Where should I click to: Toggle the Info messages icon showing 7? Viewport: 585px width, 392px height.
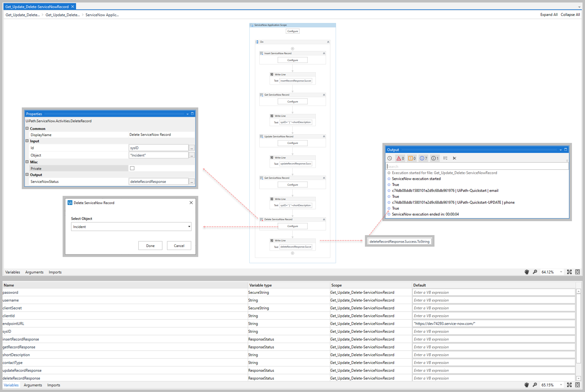tap(423, 158)
